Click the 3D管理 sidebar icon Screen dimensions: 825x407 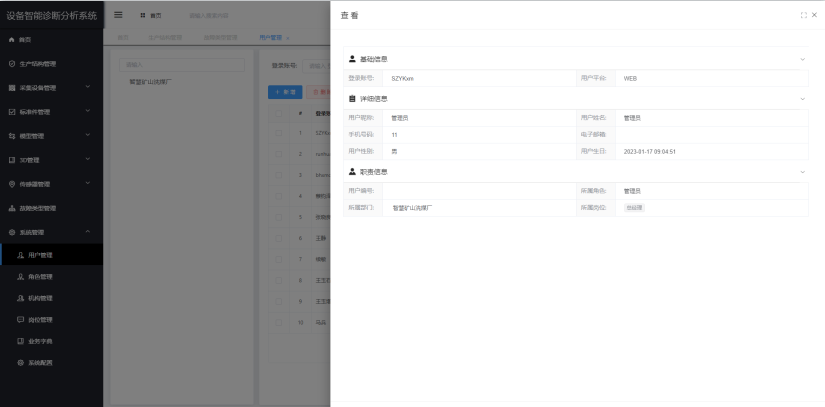click(x=12, y=160)
